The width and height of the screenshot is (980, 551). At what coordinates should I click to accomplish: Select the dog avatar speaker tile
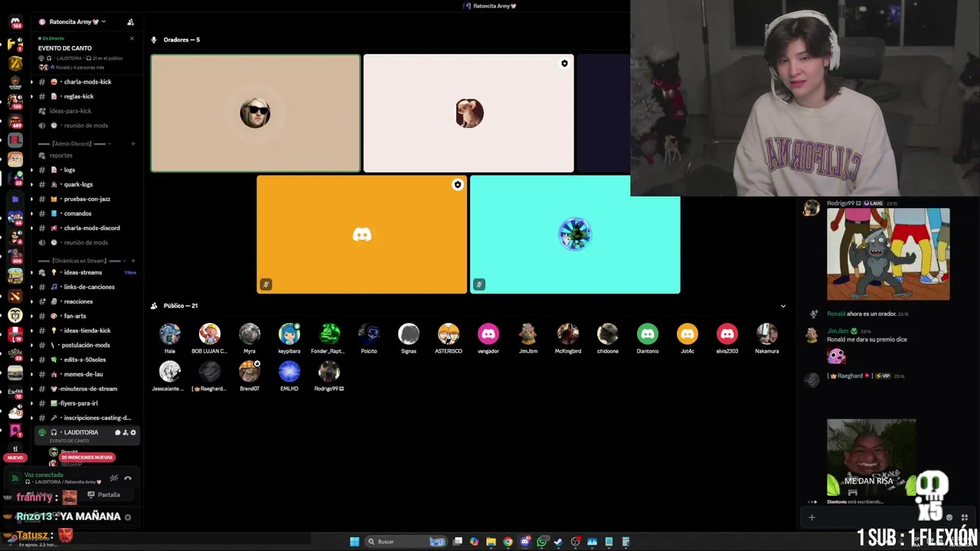[x=469, y=113]
